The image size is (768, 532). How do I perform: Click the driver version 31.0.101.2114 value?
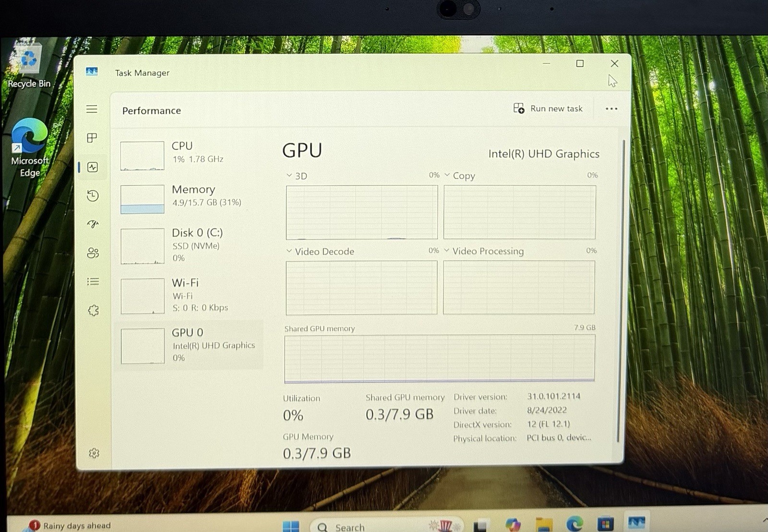553,396
